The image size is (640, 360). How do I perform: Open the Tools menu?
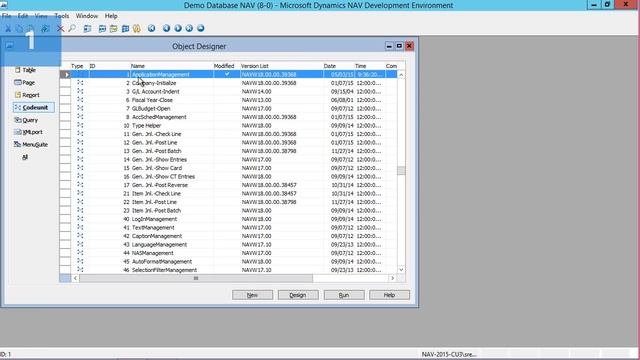click(62, 16)
